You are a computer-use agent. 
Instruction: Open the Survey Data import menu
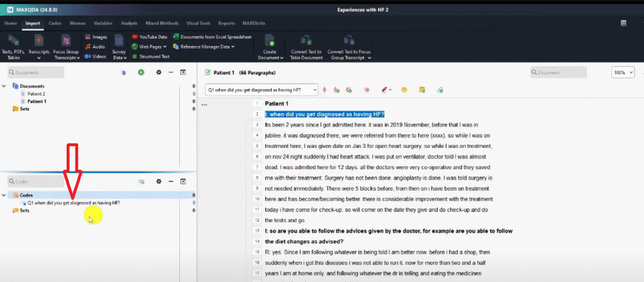point(119,47)
